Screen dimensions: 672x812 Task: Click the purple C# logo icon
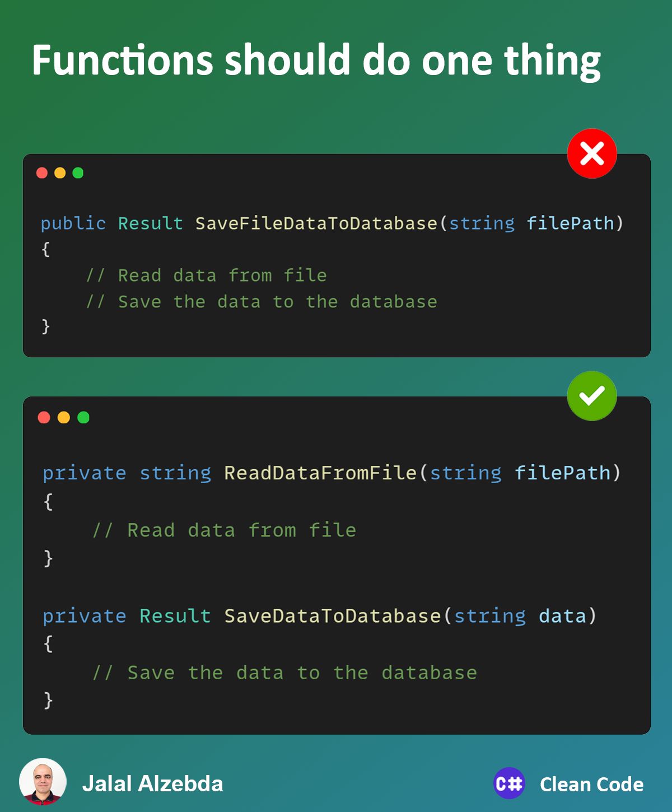[509, 783]
